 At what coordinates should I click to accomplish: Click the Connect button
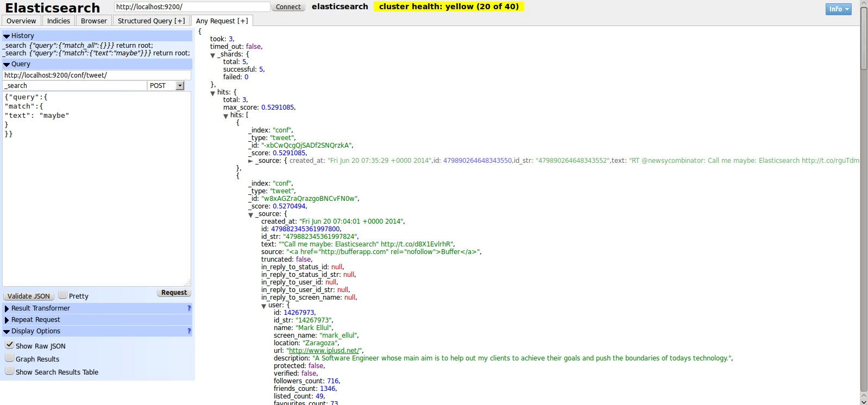(x=288, y=7)
